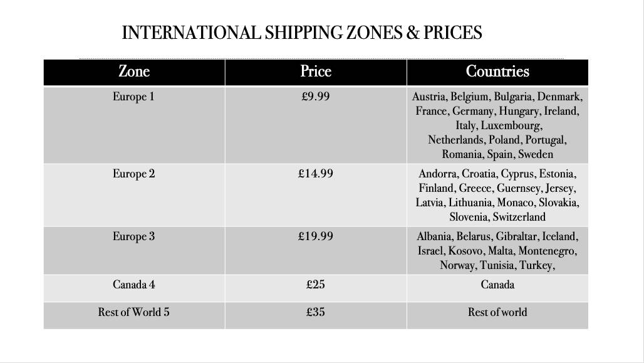Viewport: 644px width, 363px height.
Task: Click the £35 price cell
Action: 316,315
